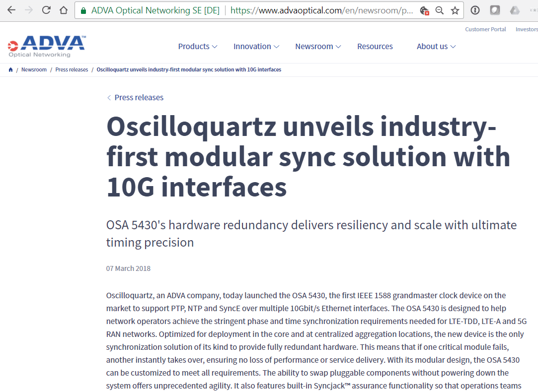Select Newsroom in the navigation bar

317,46
